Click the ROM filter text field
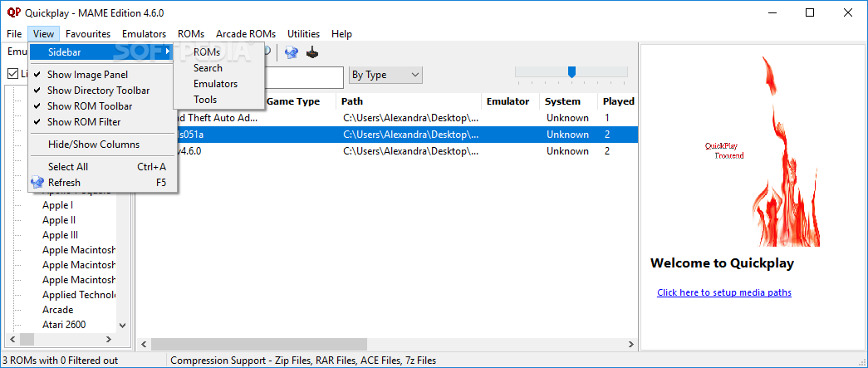 pyautogui.click(x=303, y=77)
